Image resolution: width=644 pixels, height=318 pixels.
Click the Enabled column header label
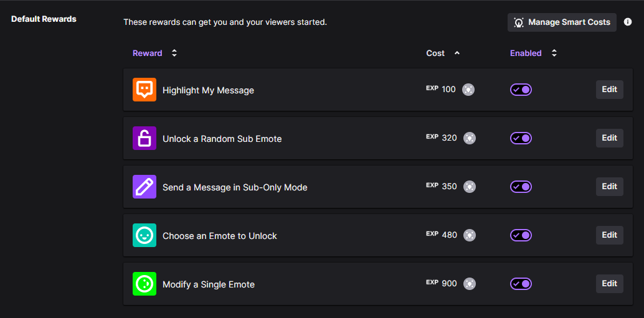[x=526, y=54]
